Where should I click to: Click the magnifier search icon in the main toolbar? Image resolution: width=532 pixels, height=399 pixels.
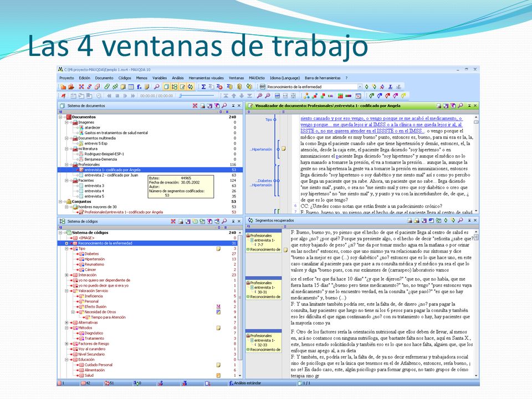pyautogui.click(x=156, y=87)
